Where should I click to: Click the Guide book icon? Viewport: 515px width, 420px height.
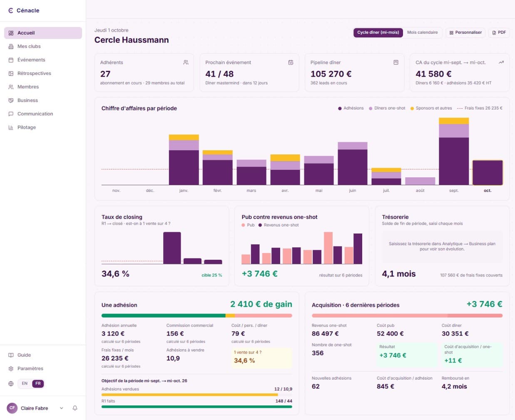pos(11,355)
